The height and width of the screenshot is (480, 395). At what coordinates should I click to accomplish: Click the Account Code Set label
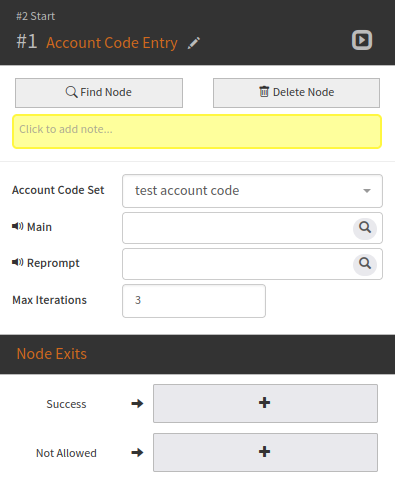pos(58,190)
